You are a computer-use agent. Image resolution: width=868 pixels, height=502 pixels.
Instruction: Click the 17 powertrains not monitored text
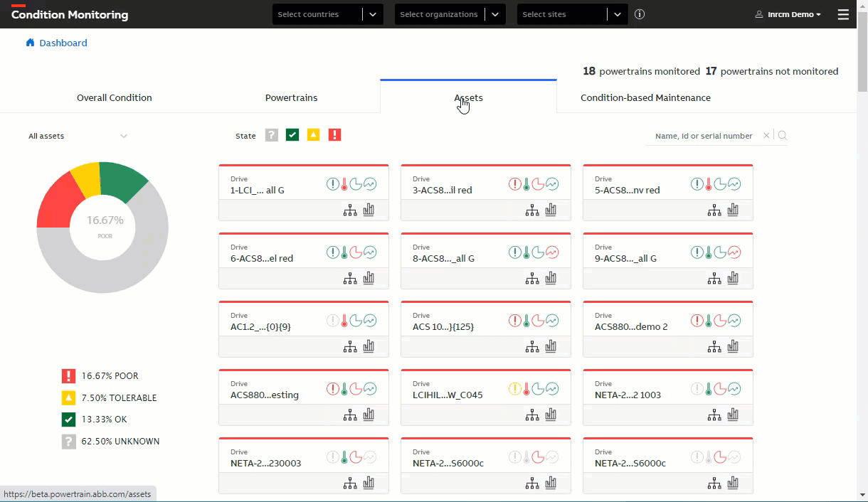click(x=772, y=71)
